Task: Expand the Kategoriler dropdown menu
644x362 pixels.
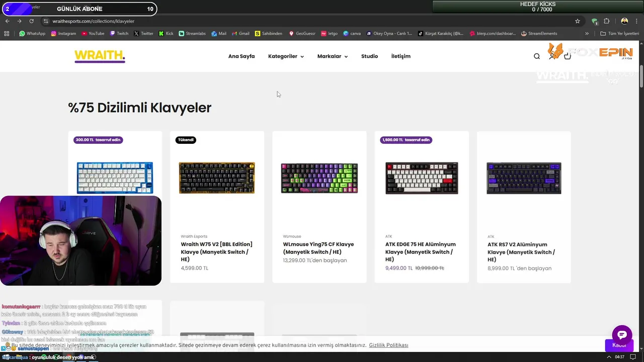Action: (286, 56)
